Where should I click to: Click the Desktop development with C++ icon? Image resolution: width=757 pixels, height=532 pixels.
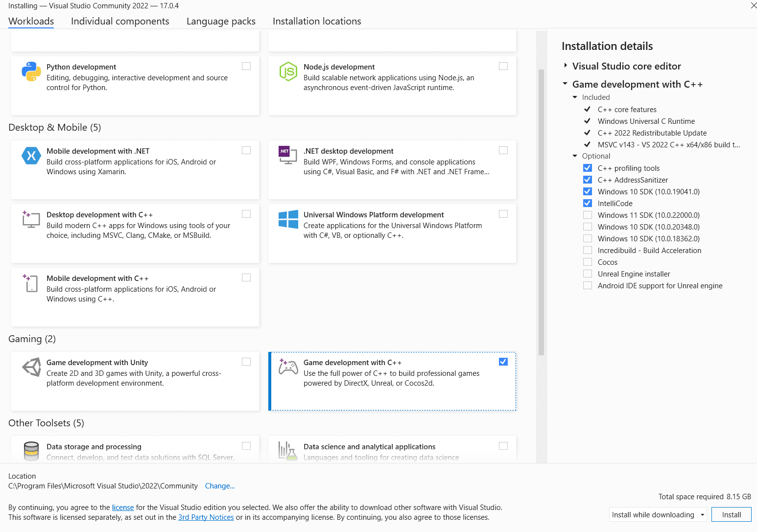[x=31, y=219]
